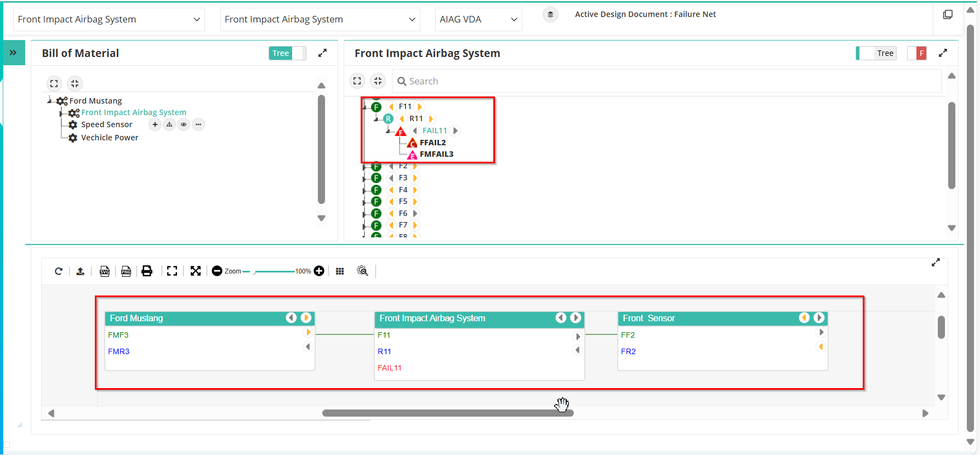Open more options for Speed Sensor
This screenshot has width=980, height=455.
point(198,124)
